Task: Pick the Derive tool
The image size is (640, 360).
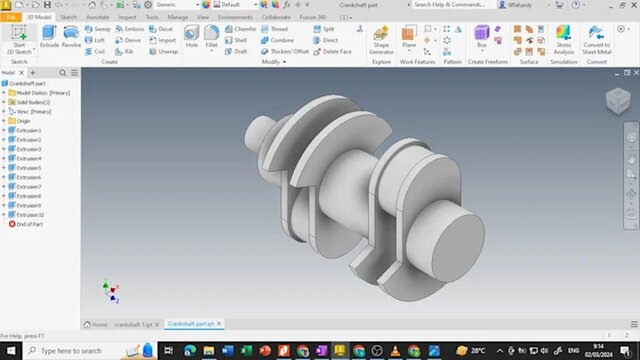Action: coord(128,40)
